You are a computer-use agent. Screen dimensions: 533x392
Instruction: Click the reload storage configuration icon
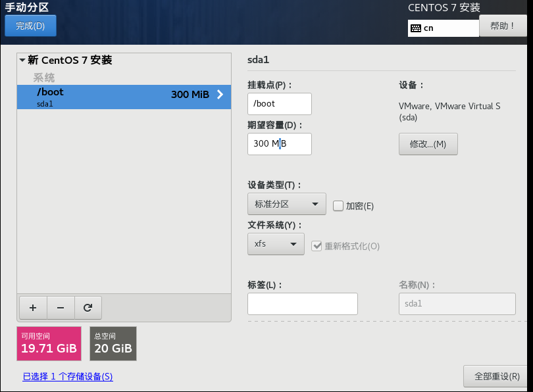(x=88, y=308)
